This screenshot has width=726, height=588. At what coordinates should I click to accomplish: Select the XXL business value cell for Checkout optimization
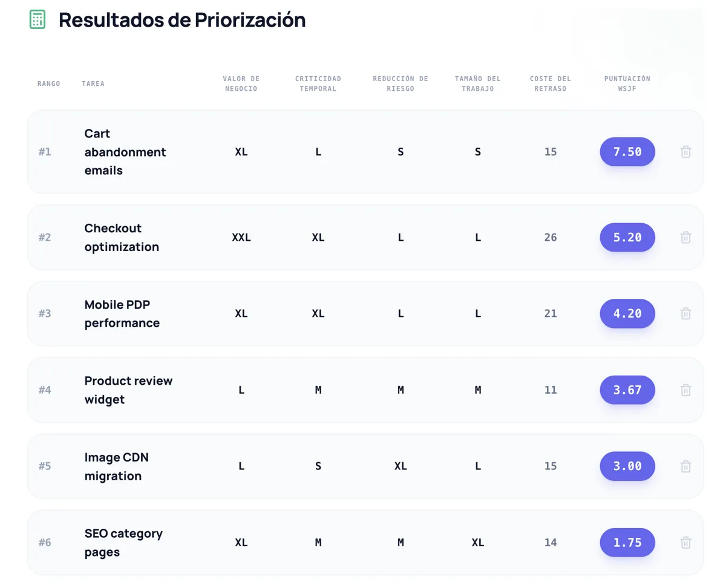point(241,237)
